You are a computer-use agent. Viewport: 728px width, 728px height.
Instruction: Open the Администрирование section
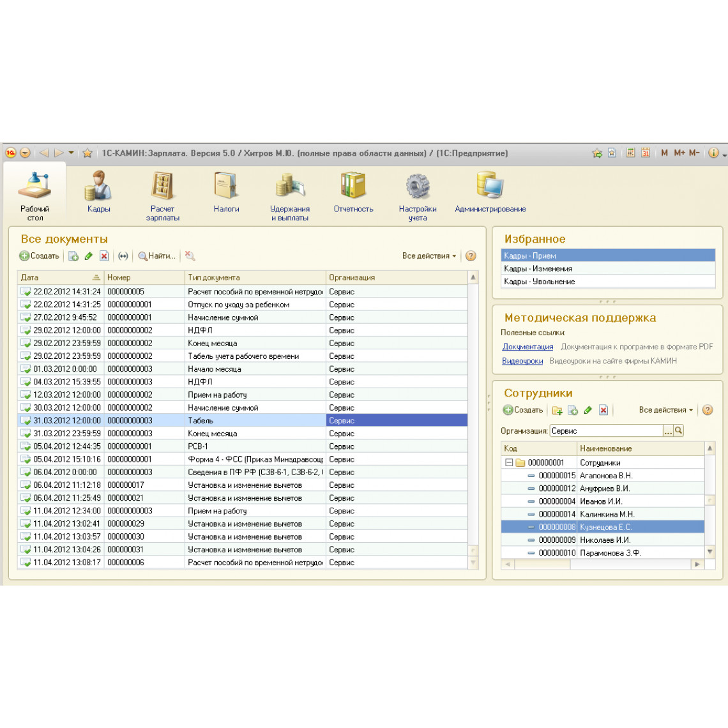pos(490,192)
